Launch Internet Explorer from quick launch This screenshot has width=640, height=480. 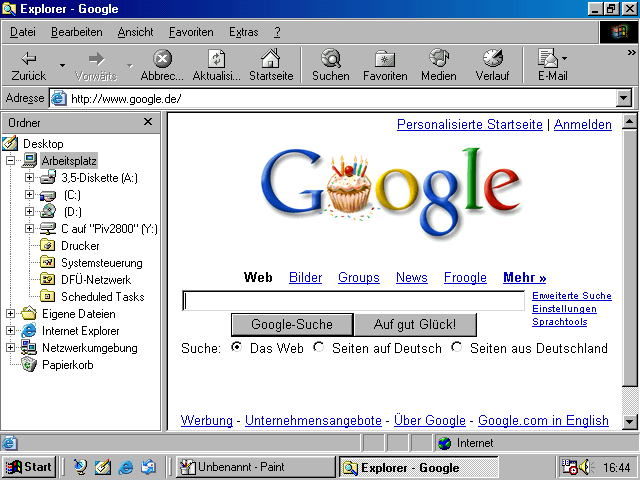pyautogui.click(x=126, y=467)
